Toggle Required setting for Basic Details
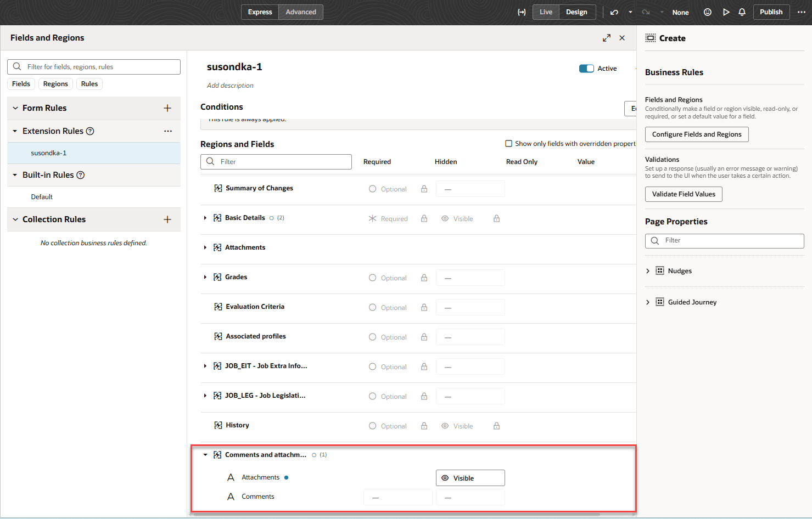812x519 pixels. [x=388, y=218]
